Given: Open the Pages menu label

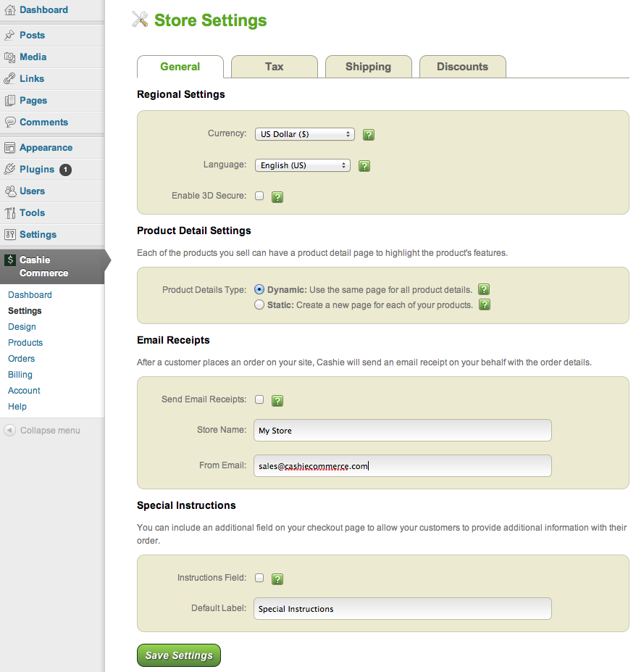Looking at the screenshot, I should pos(33,101).
